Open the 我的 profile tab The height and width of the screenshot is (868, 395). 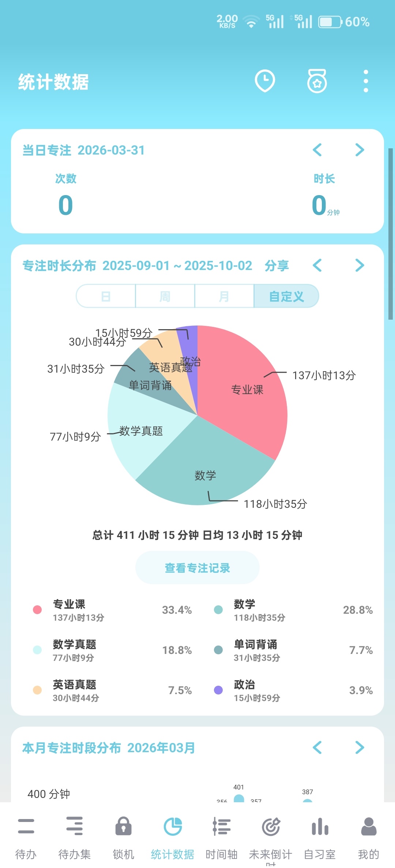[368, 826]
